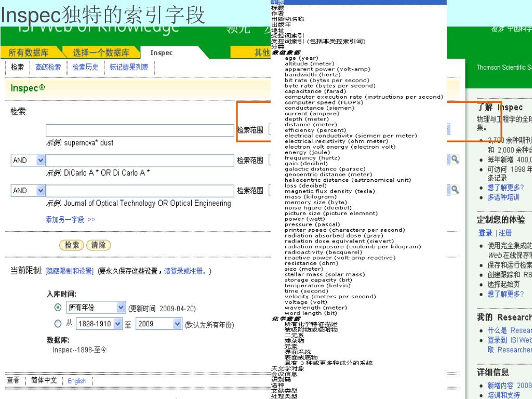Click 多语种培训 link
The image size is (532, 399).
[503, 197]
